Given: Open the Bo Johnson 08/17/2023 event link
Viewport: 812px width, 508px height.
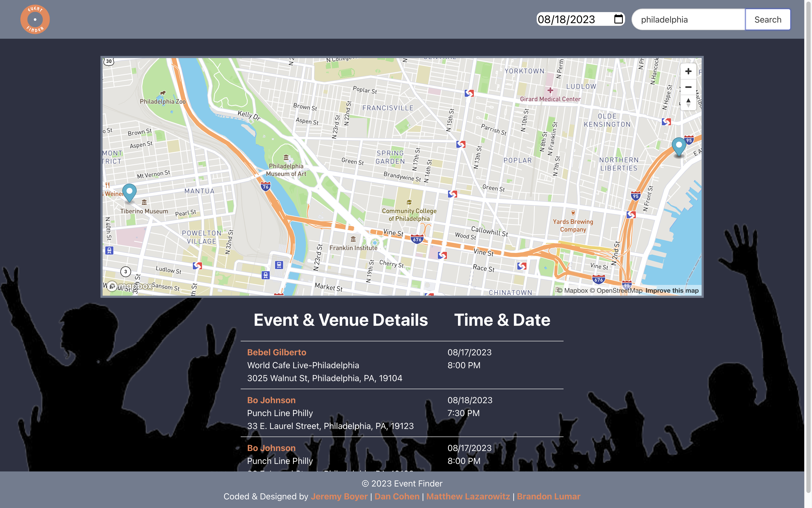Looking at the screenshot, I should 271,448.
